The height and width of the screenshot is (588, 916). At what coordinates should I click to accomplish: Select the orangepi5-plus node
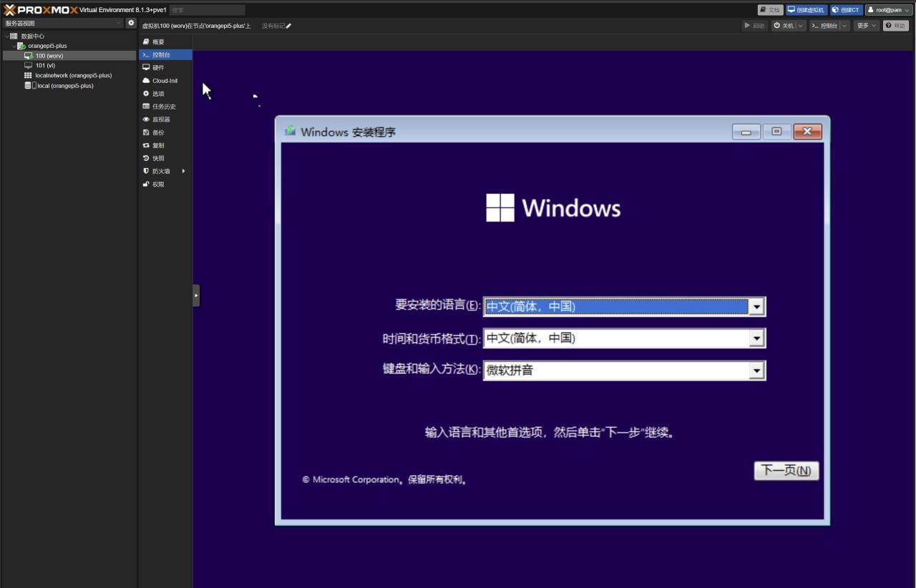coord(69,46)
